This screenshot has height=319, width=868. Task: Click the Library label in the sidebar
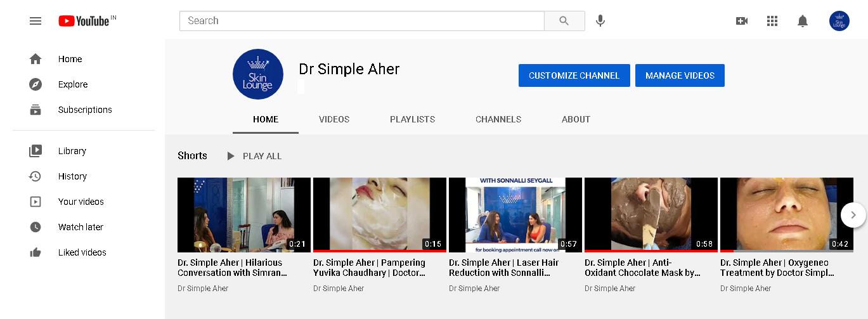(x=72, y=151)
